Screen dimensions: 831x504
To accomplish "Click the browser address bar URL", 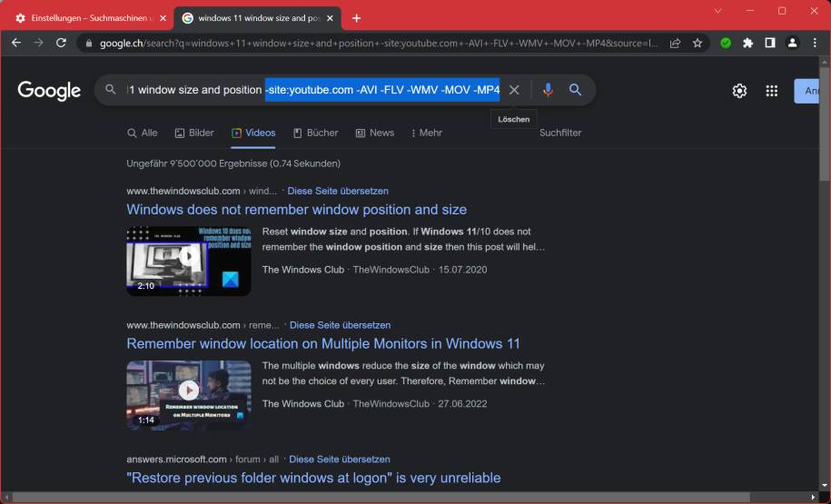I will [x=379, y=44].
